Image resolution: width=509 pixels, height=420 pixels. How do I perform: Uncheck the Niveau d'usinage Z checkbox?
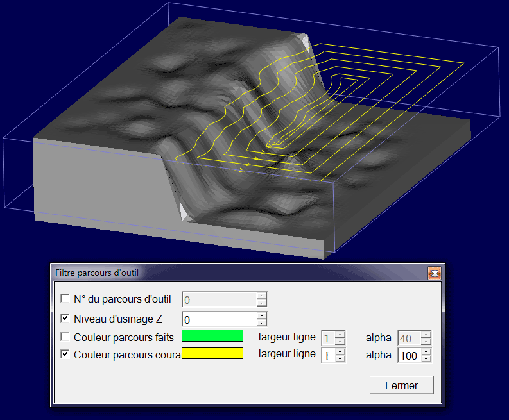point(65,318)
